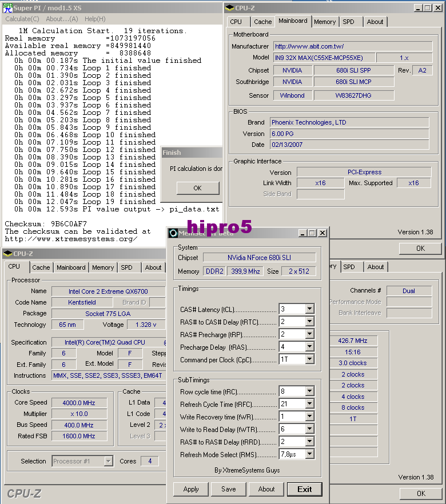Click Exit in MemSet
This screenshot has height=504, width=446.
pyautogui.click(x=305, y=489)
